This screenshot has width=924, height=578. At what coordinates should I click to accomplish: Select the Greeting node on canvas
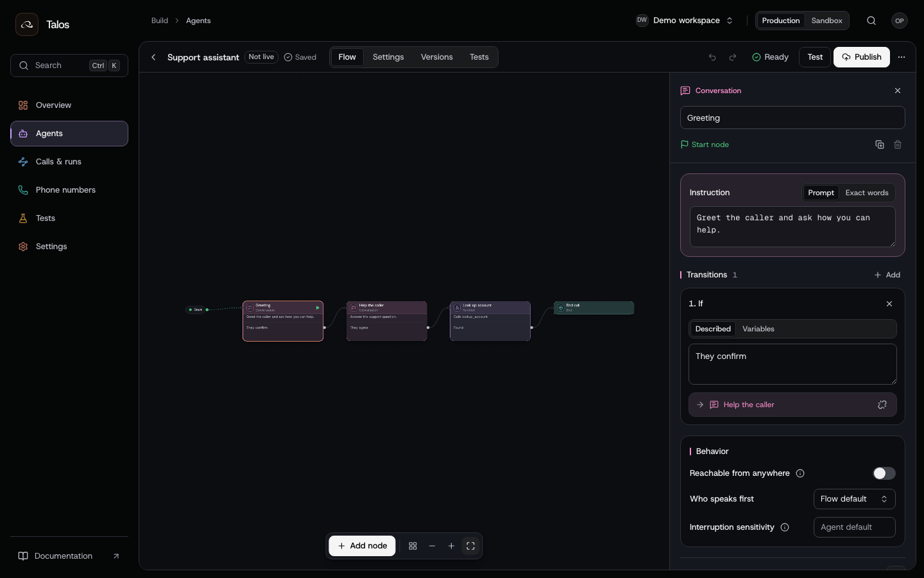[x=283, y=321]
